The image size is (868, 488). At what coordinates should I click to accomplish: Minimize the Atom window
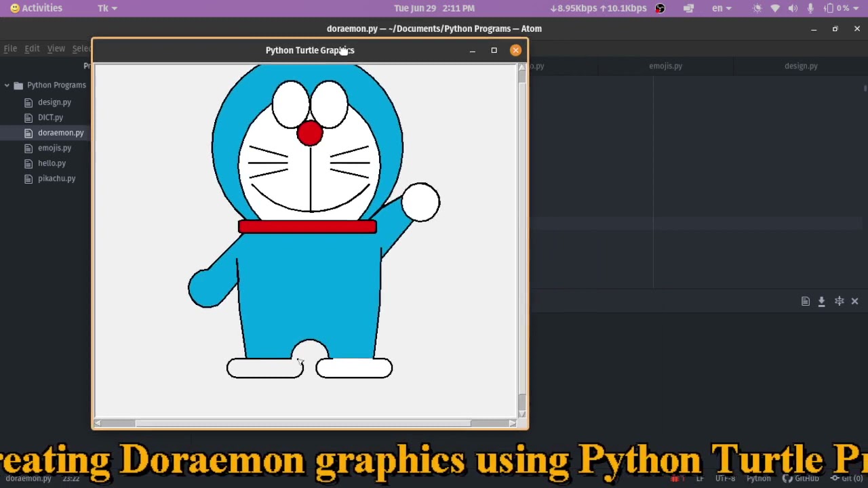pos(814,29)
